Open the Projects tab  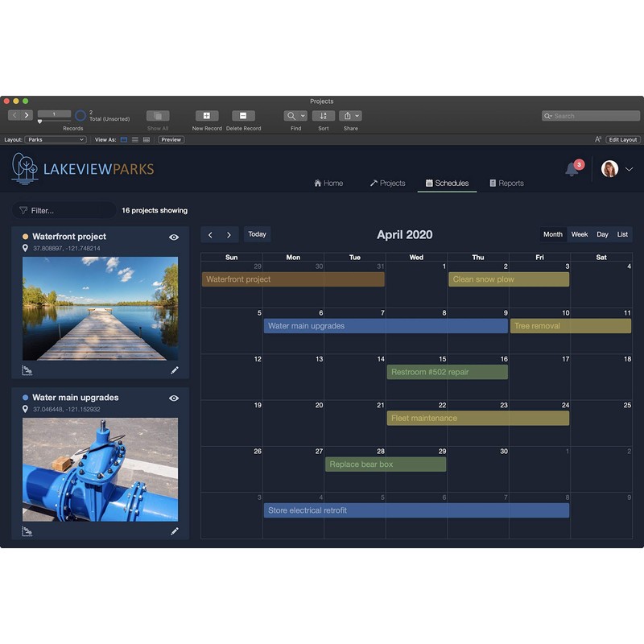pyautogui.click(x=387, y=184)
